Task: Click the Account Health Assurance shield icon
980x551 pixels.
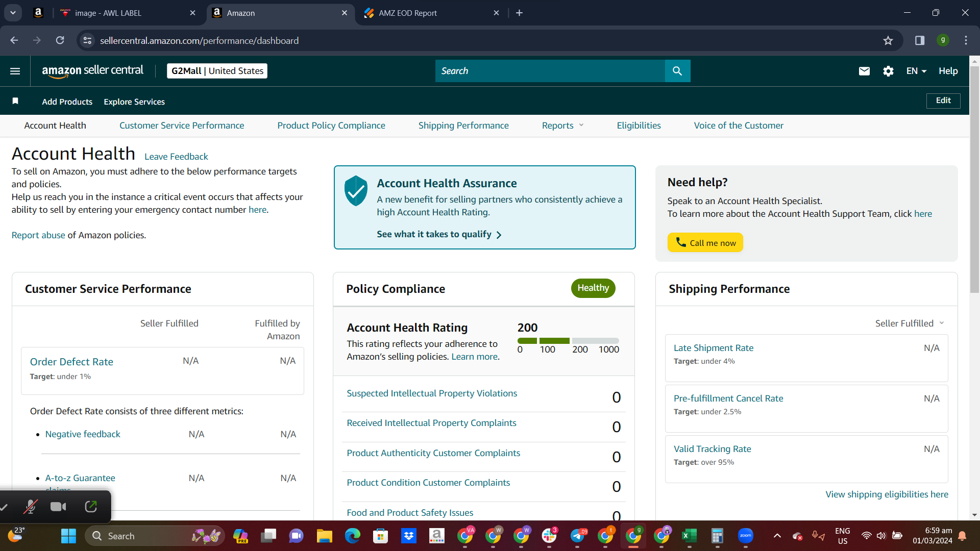Action: pyautogui.click(x=356, y=191)
